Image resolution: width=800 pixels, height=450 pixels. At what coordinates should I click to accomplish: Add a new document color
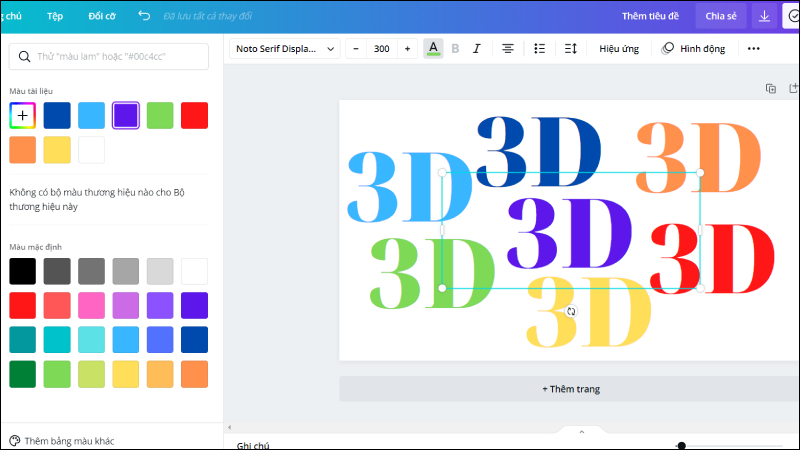(x=22, y=115)
